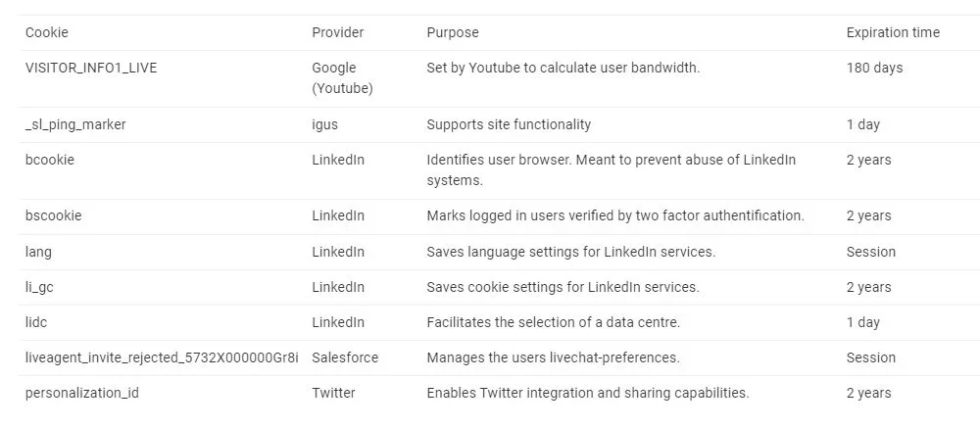Click the lang cookie name
Screen dimensions: 980x428
tap(39, 252)
